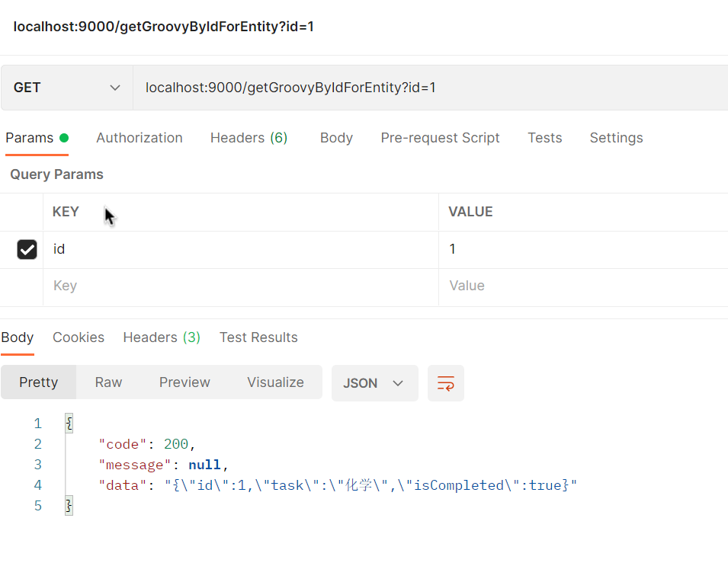Click the wrap lines icon
This screenshot has width=728, height=566.
[446, 383]
